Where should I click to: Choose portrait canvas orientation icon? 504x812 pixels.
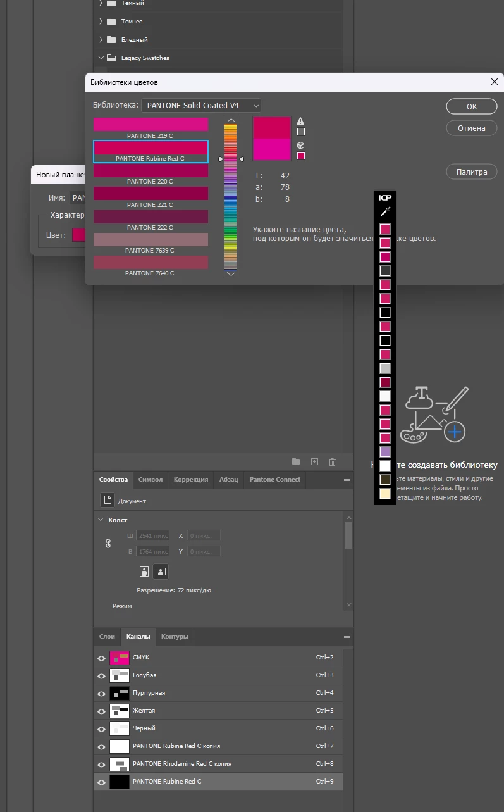(145, 572)
